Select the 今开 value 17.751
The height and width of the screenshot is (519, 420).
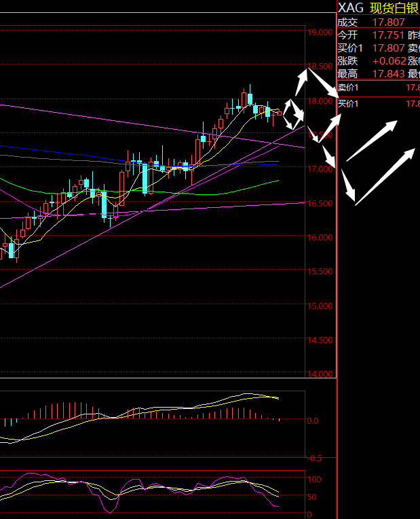coord(389,35)
